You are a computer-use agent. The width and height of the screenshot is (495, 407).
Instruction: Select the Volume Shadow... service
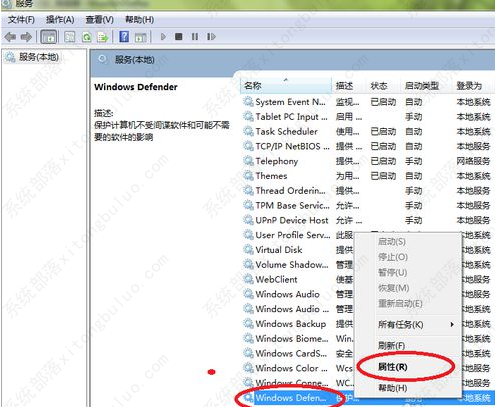(292, 264)
